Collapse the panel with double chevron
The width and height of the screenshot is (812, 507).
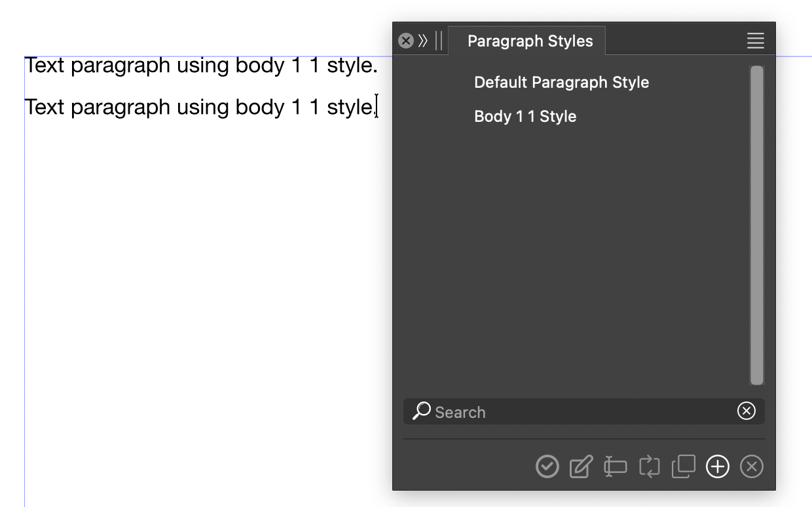(x=423, y=41)
